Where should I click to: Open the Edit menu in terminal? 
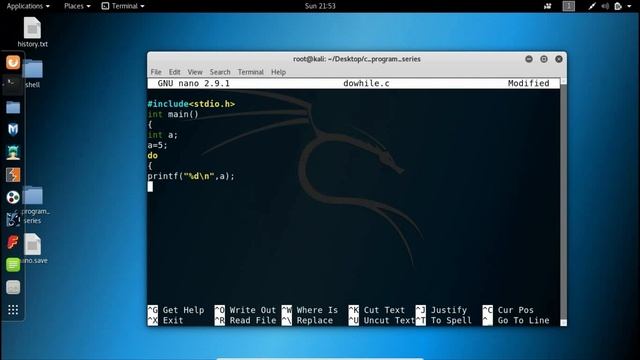point(174,72)
